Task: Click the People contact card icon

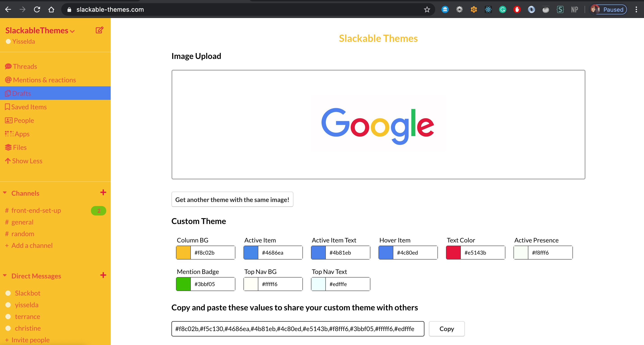Action: tap(9, 120)
